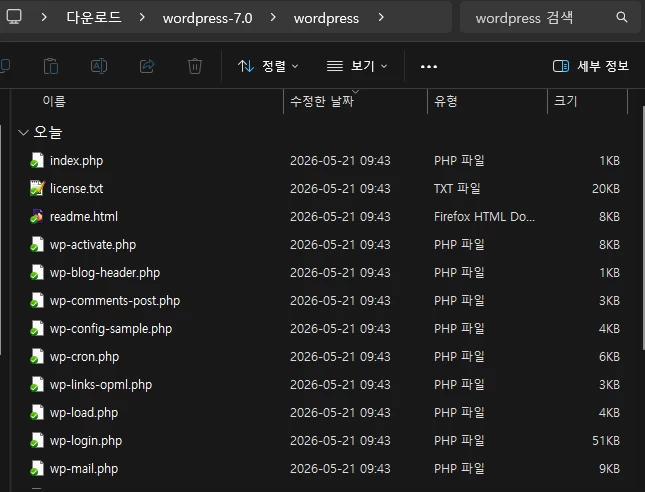Image resolution: width=645 pixels, height=492 pixels.
Task: Click the This PC monitor icon in breadcrumb
Action: (x=14, y=17)
